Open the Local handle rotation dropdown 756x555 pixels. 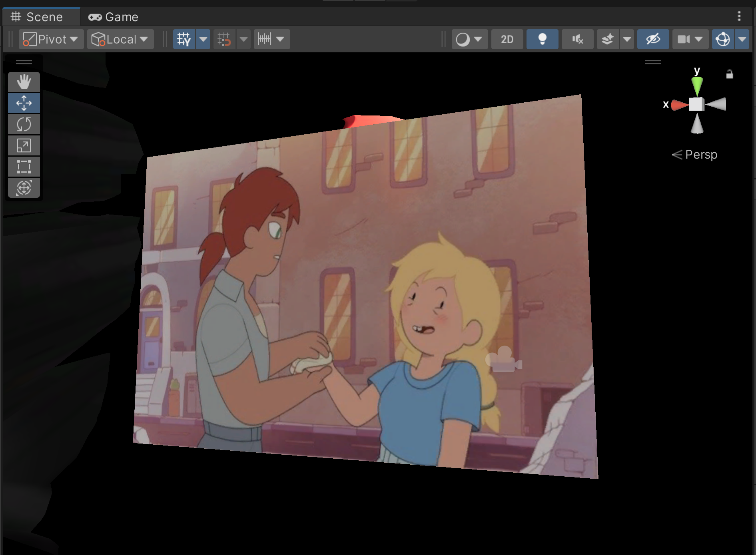coord(120,39)
